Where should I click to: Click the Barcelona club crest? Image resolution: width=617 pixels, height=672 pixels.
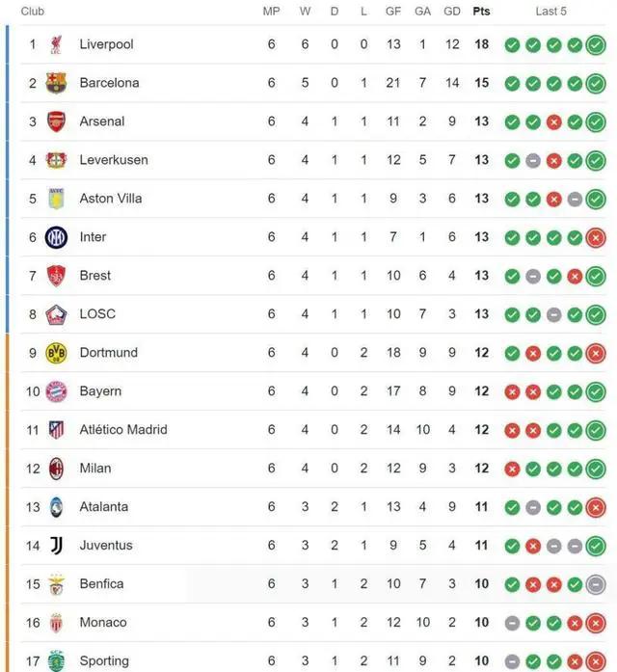pos(56,83)
